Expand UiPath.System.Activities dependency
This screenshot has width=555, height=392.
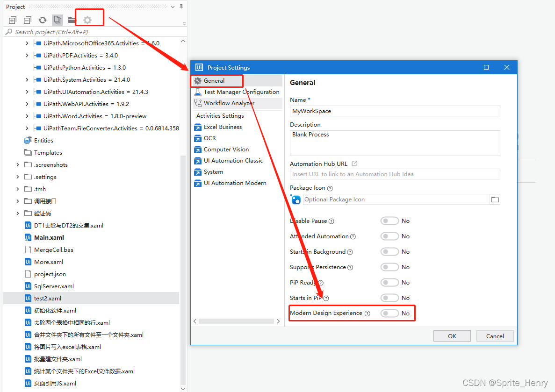point(27,79)
